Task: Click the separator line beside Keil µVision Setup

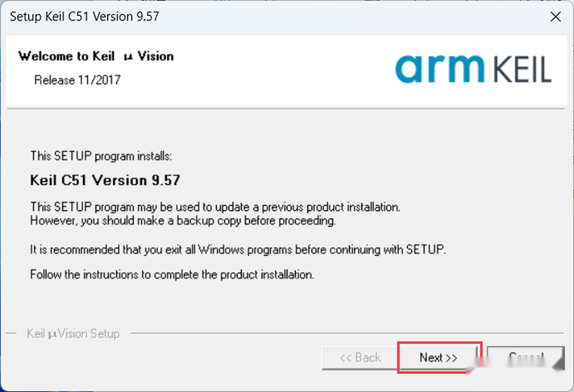Action: point(347,333)
